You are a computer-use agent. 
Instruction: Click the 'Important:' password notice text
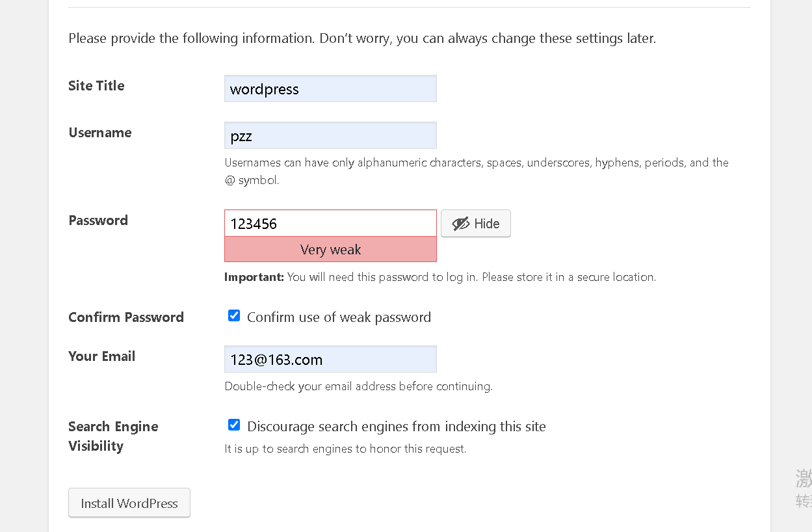[x=440, y=277]
